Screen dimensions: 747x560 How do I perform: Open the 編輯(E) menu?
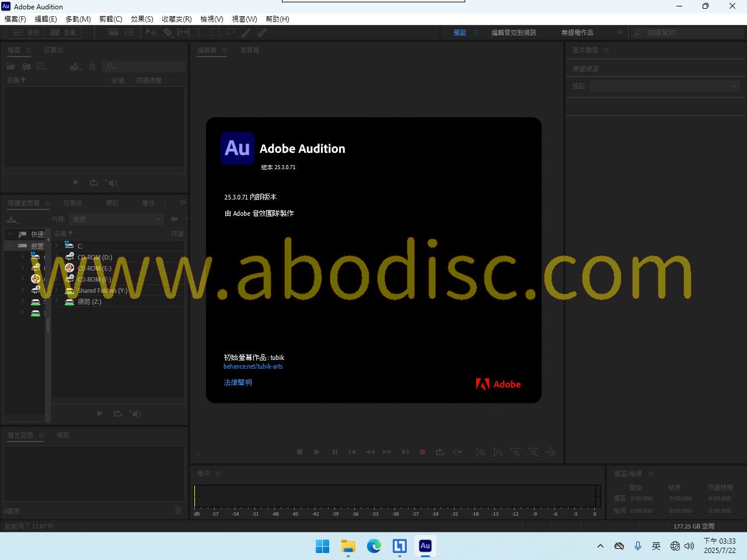click(x=46, y=19)
